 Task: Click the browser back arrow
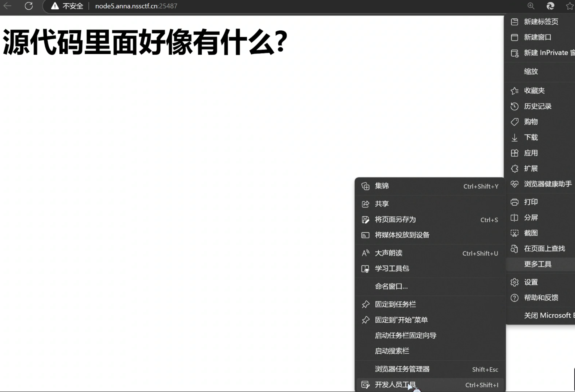(7, 6)
